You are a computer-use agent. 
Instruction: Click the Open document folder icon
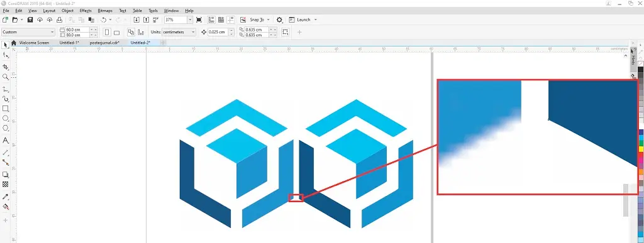click(x=15, y=19)
